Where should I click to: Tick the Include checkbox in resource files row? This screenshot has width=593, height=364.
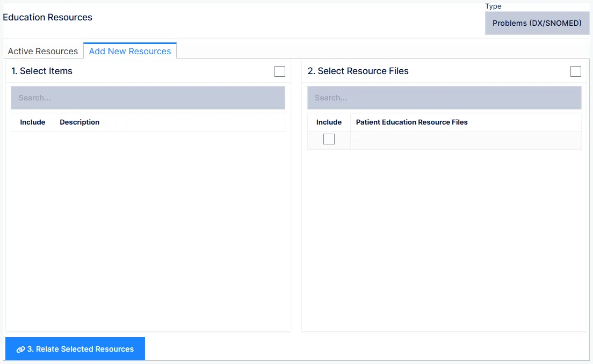click(329, 139)
